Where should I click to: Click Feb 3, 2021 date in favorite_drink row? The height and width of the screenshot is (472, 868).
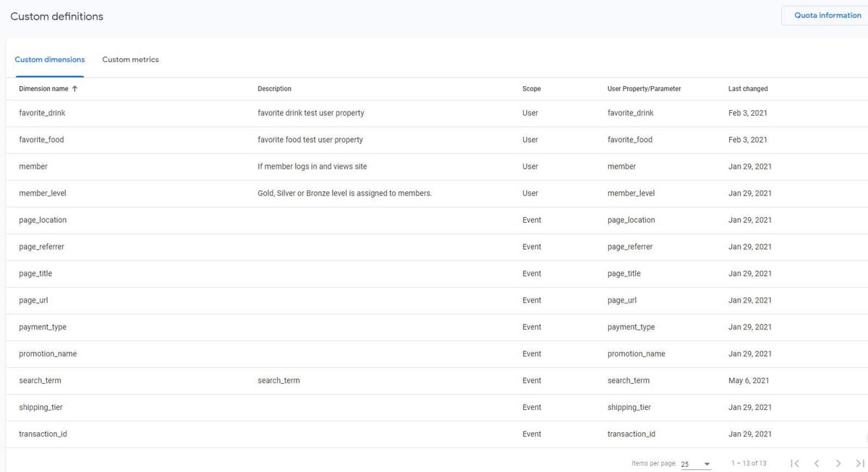tap(748, 113)
